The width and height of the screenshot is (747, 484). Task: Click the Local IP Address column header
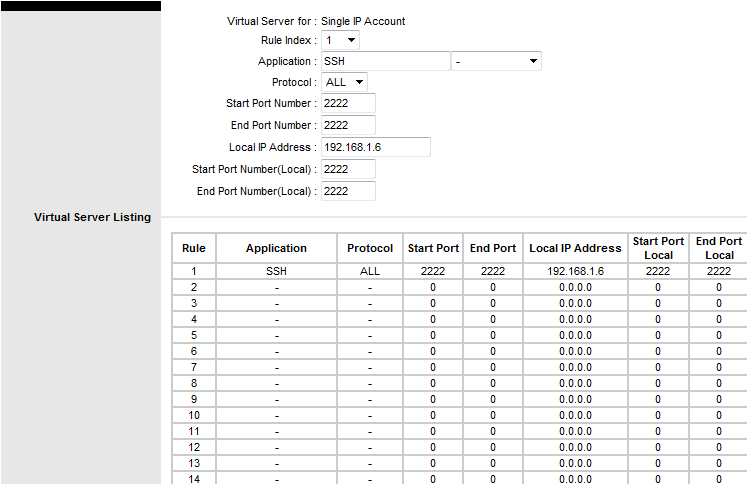tap(575, 248)
